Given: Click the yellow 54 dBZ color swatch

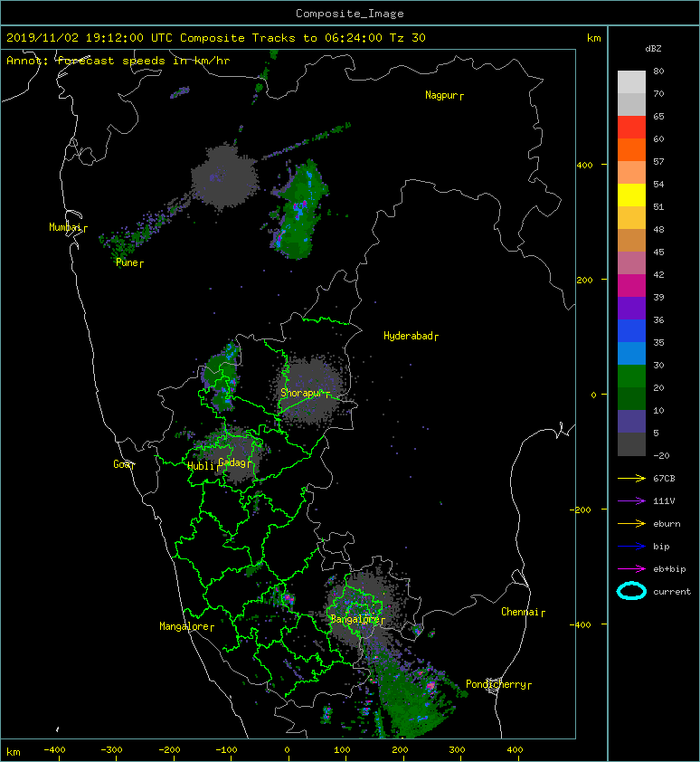Looking at the screenshot, I should click(x=631, y=195).
